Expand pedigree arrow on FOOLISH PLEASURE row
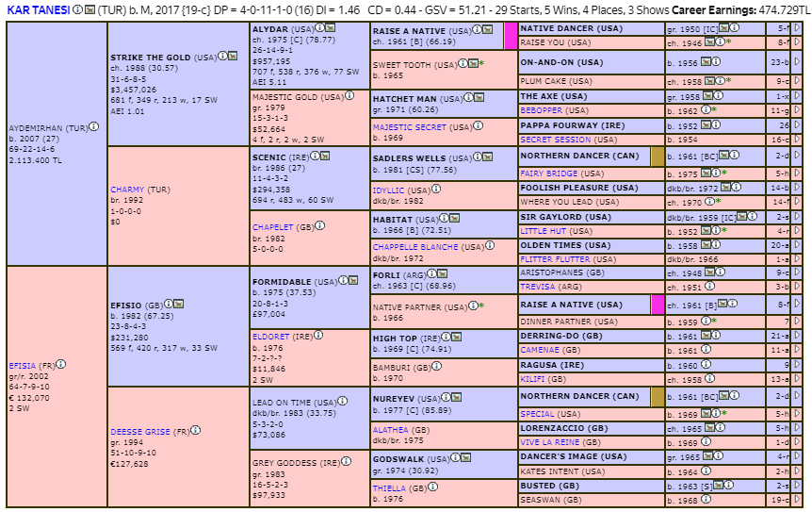812x512 pixels. [x=797, y=187]
